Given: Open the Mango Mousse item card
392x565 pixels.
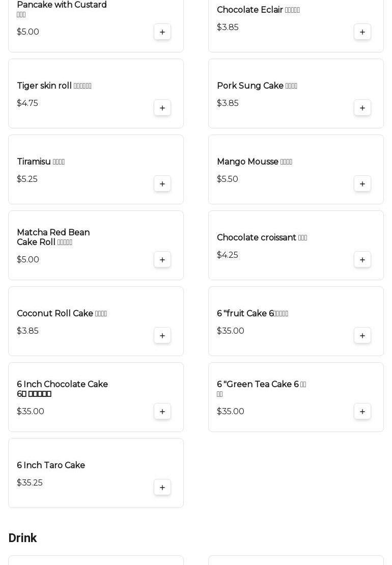Looking at the screenshot, I should point(296,169).
